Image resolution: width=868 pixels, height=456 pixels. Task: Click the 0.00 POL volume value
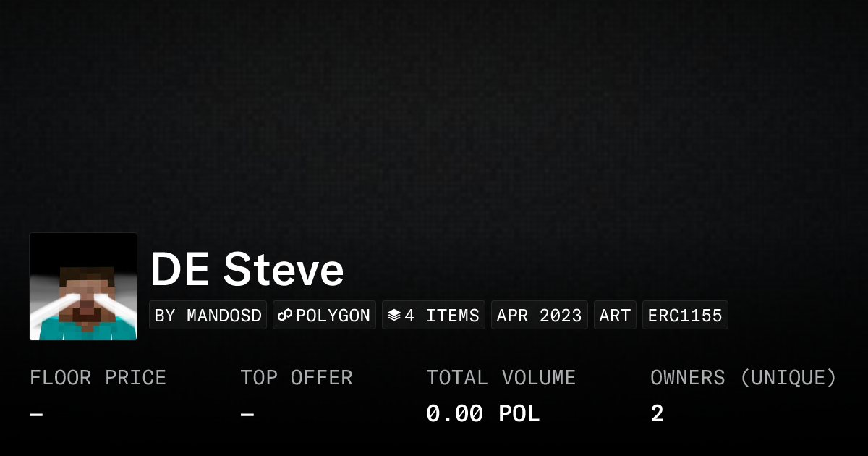(482, 414)
